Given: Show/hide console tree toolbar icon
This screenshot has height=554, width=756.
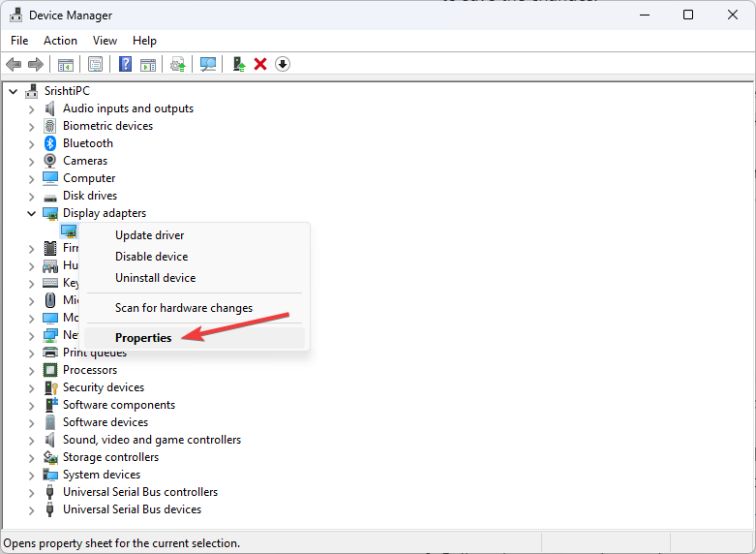Looking at the screenshot, I should click(x=66, y=64).
